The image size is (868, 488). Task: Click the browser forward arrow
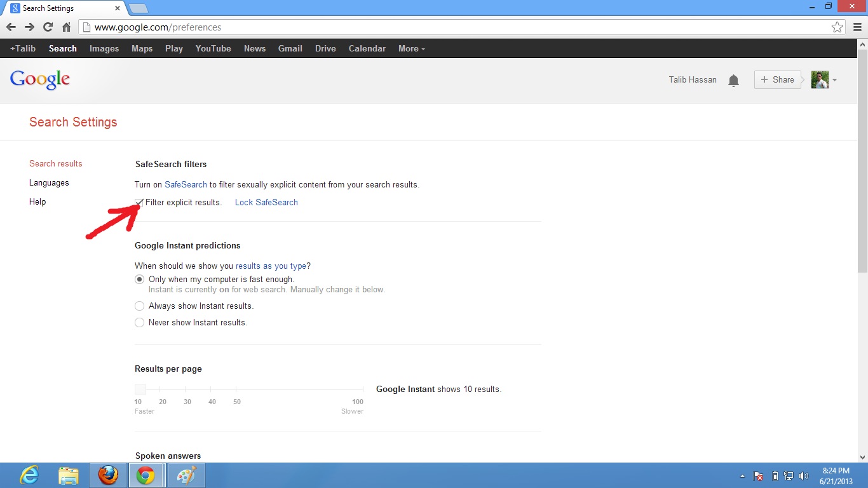pos(29,27)
